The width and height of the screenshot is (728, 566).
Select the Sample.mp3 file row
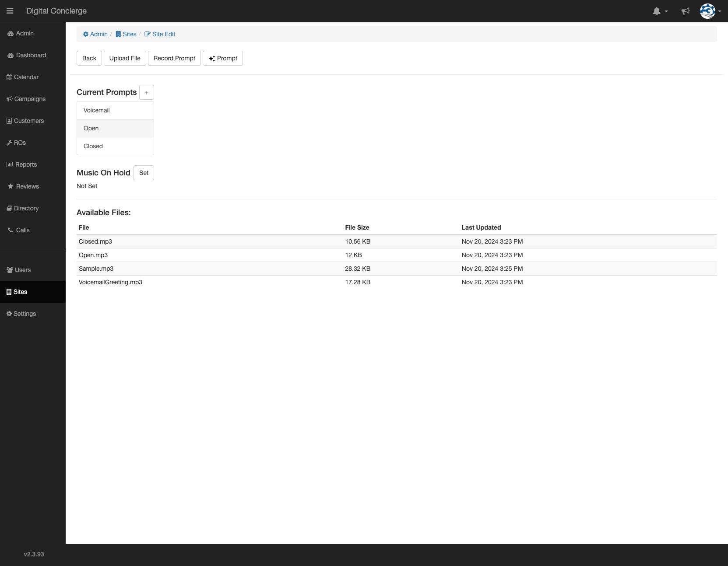click(397, 269)
